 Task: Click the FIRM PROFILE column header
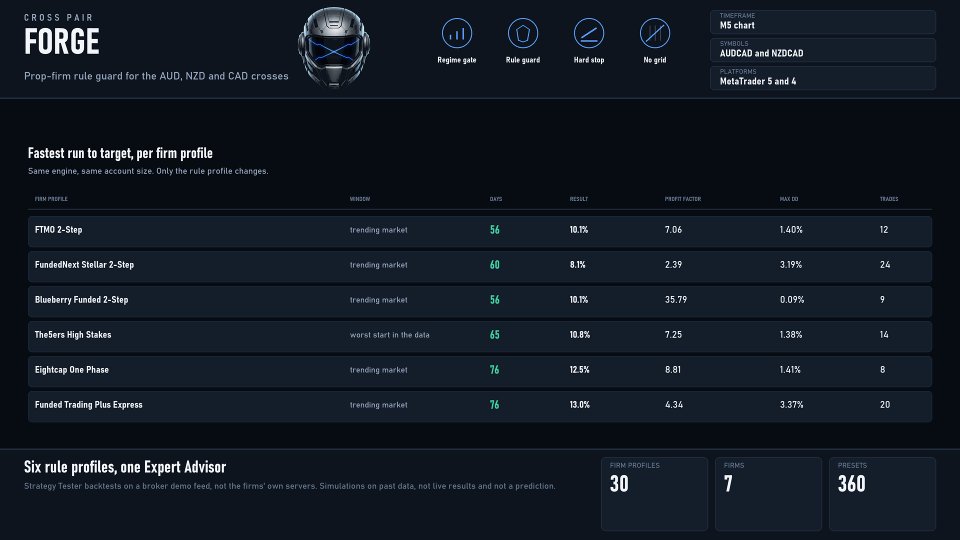(51, 199)
